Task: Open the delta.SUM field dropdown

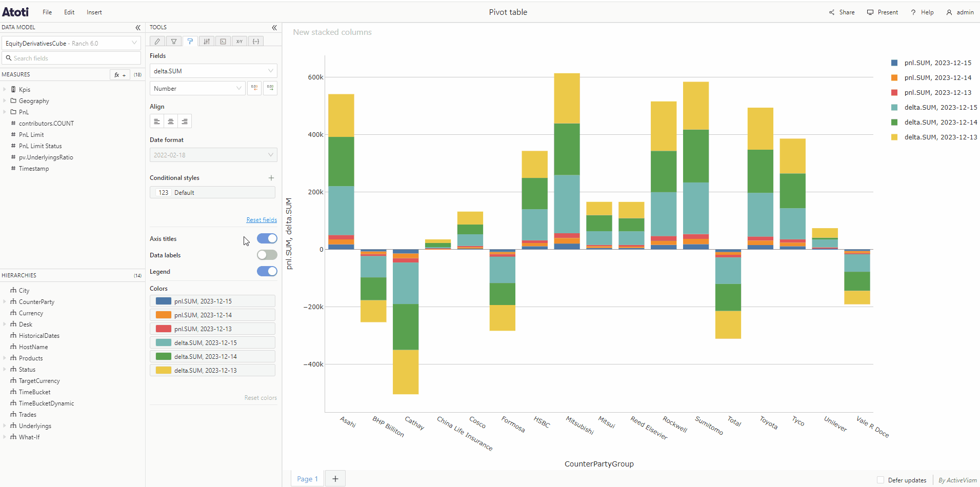Action: point(213,71)
